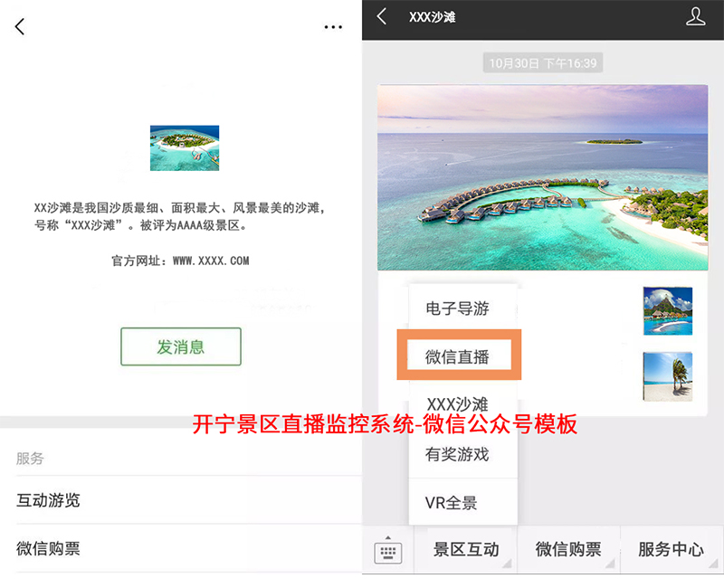Choose the highlighted 微信直播 menu item

458,356
